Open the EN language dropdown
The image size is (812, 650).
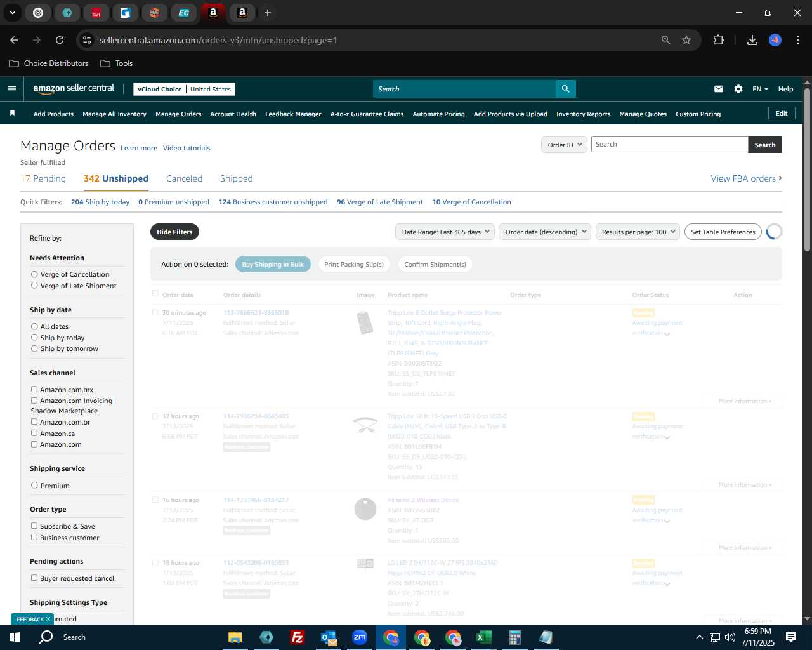pyautogui.click(x=760, y=89)
